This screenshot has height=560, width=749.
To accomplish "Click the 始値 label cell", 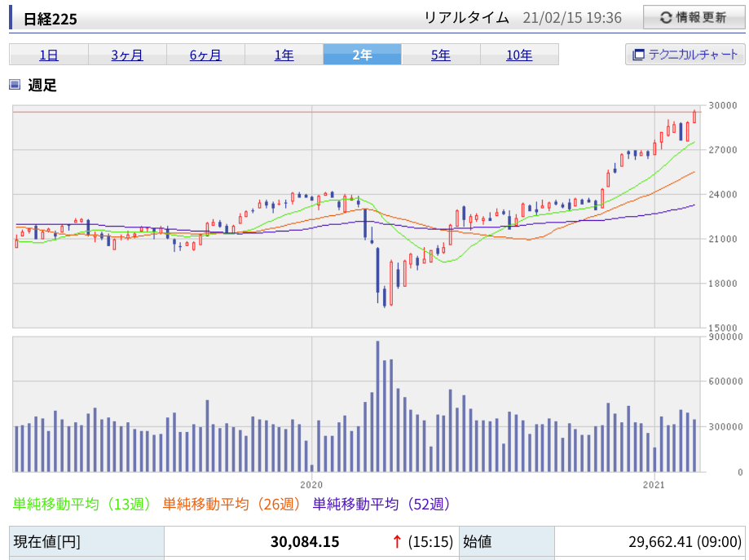I will click(x=507, y=542).
